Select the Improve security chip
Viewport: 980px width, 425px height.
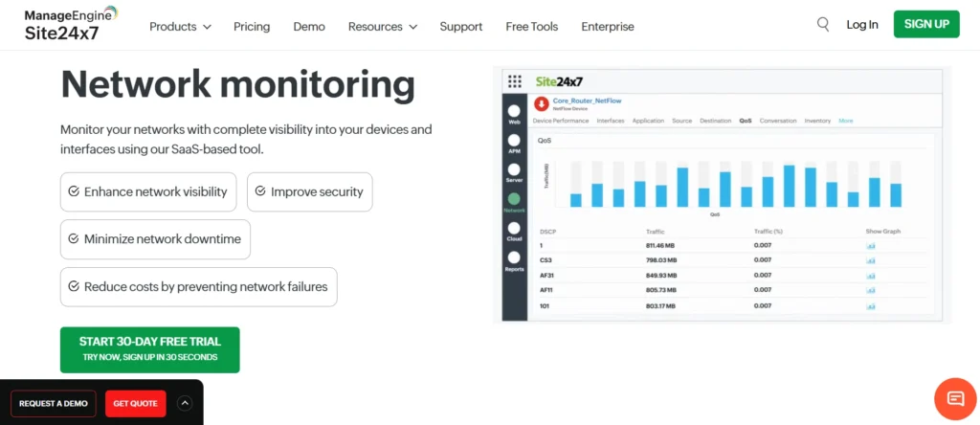309,191
